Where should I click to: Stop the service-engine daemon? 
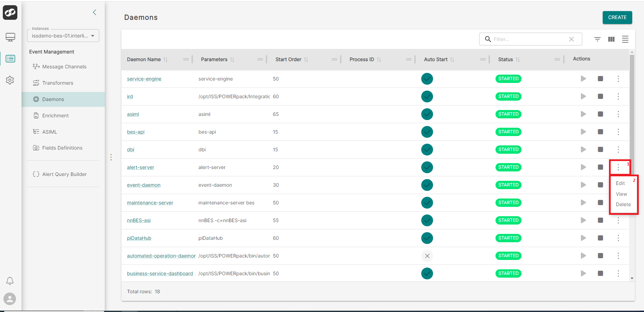point(600,79)
